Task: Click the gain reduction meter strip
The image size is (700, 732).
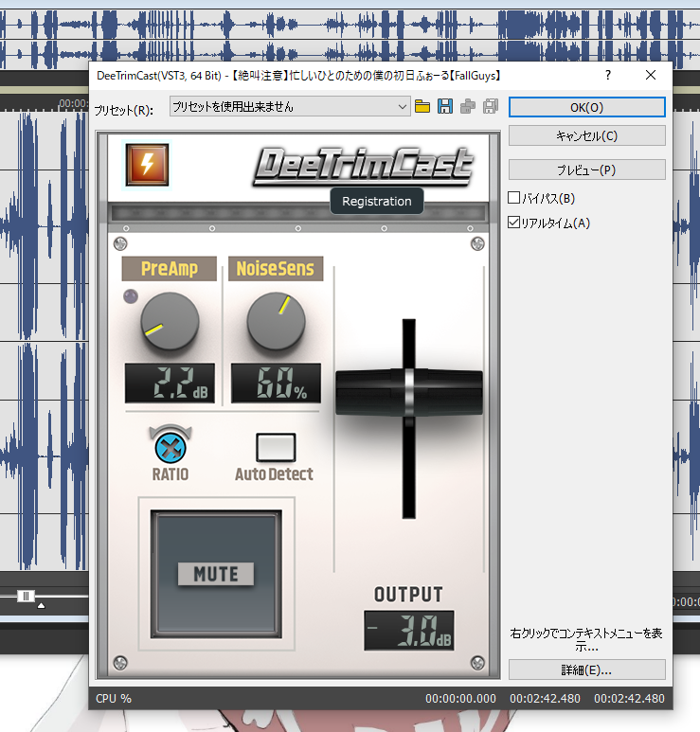Action: coord(298,213)
